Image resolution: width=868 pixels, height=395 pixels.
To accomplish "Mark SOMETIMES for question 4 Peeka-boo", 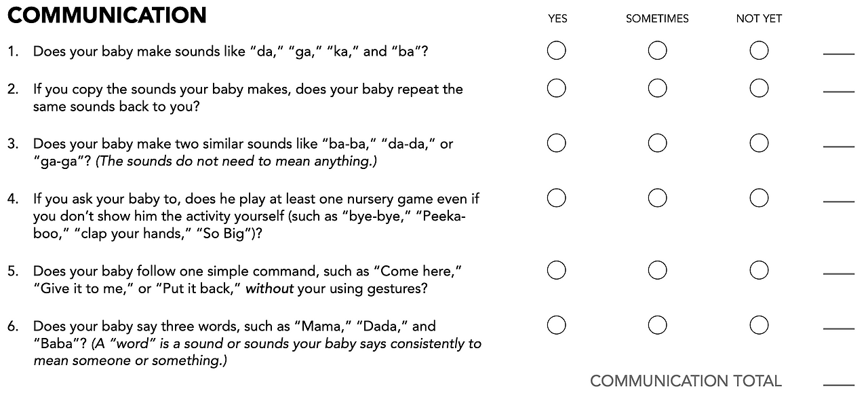I will (x=657, y=197).
